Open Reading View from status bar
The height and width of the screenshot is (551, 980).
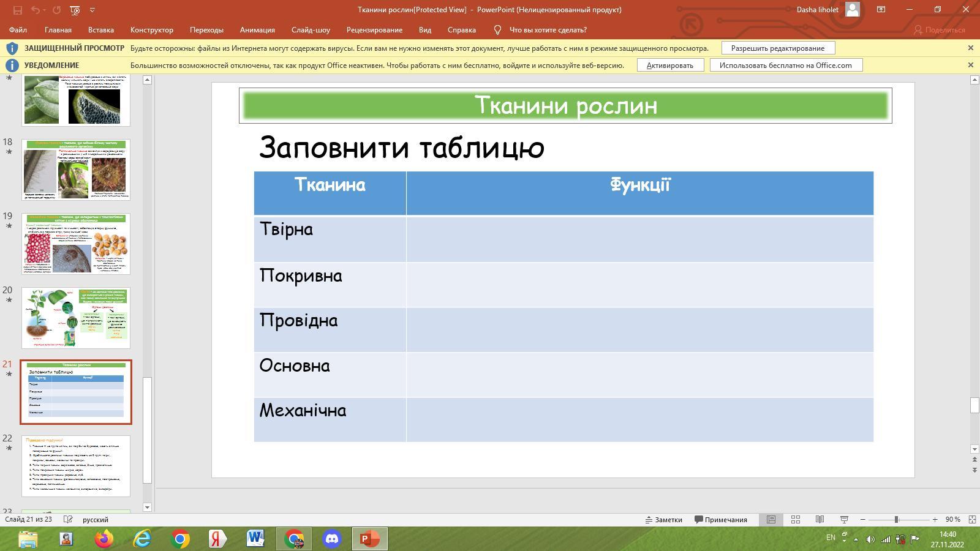point(820,519)
